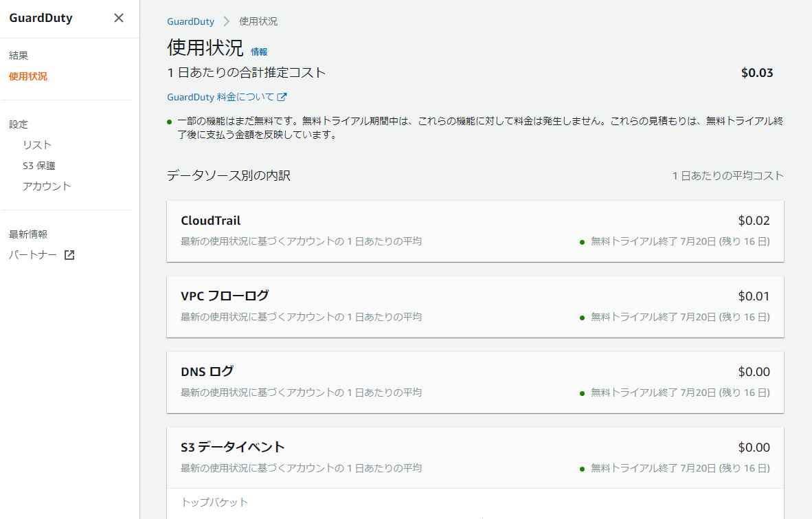Click the breadcrumb chevron separator
812x519 pixels.
[226, 21]
